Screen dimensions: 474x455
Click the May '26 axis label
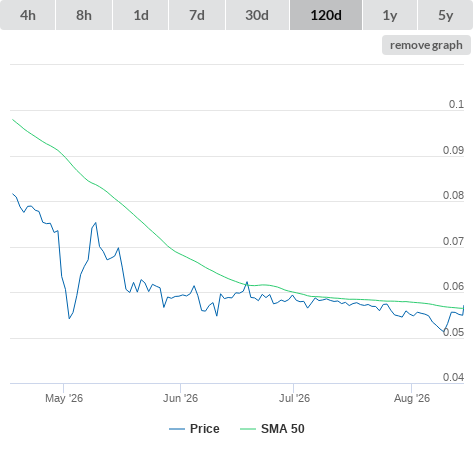point(64,398)
